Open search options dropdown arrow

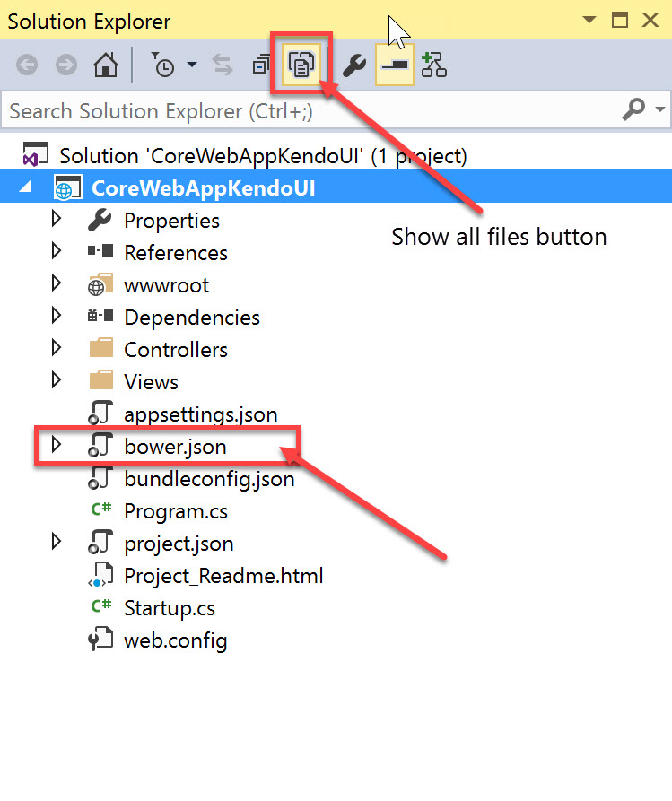[x=660, y=109]
